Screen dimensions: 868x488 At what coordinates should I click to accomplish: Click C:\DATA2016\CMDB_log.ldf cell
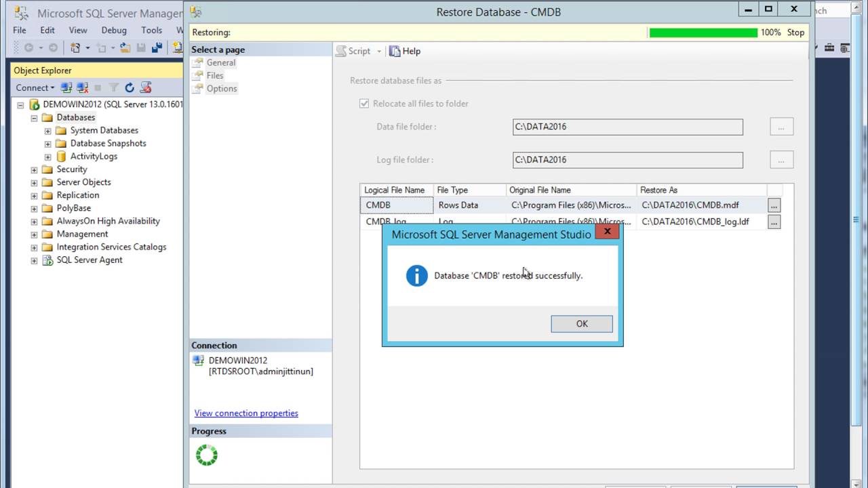point(702,222)
